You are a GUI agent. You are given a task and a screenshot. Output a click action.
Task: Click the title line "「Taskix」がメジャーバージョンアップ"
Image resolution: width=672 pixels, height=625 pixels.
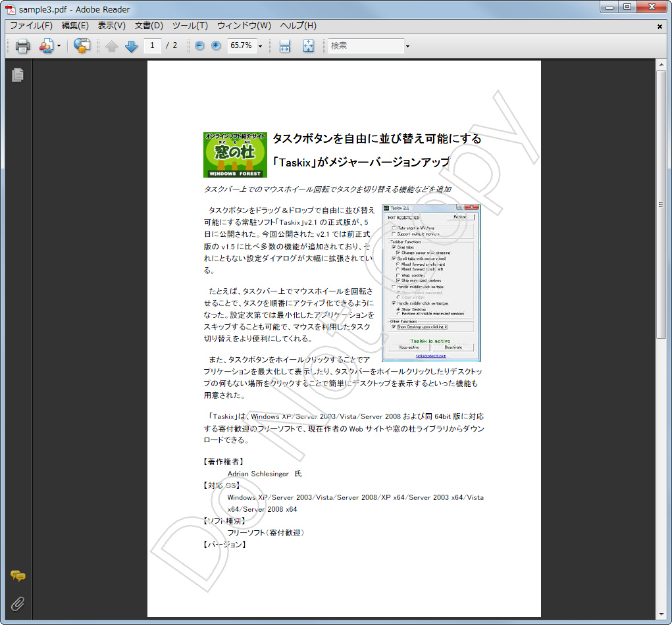361,162
